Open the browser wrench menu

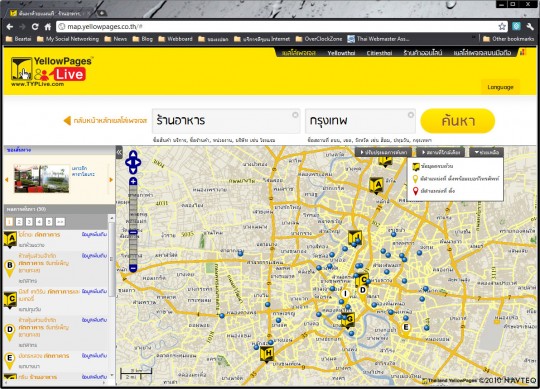530,27
